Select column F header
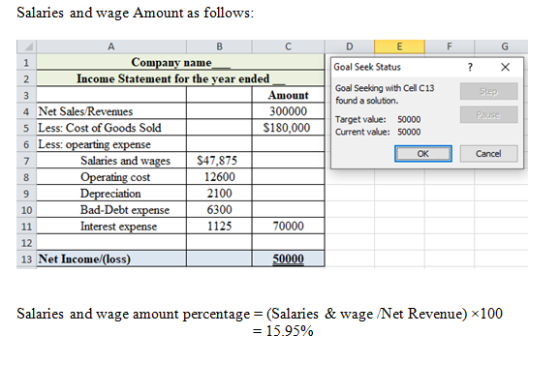 (x=449, y=47)
